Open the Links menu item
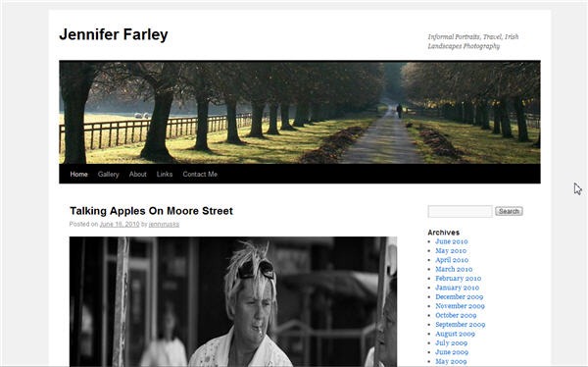This screenshot has width=588, height=367. click(165, 175)
